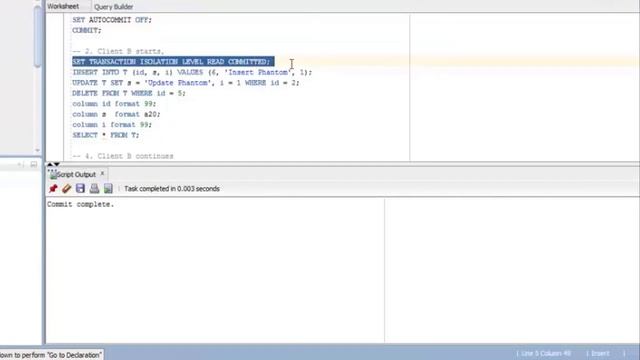Print the script output
640x360 pixels.
click(94, 188)
